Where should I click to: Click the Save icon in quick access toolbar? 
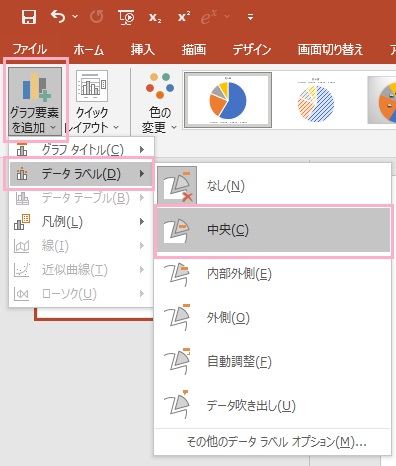[x=29, y=17]
